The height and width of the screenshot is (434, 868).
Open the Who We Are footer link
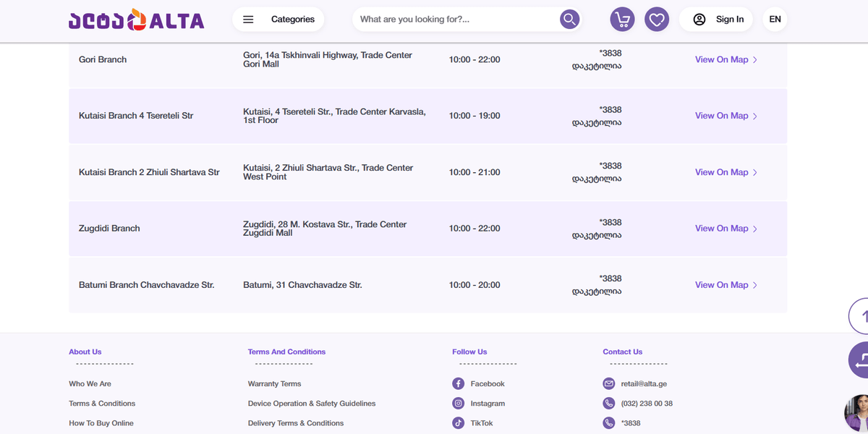pos(90,384)
